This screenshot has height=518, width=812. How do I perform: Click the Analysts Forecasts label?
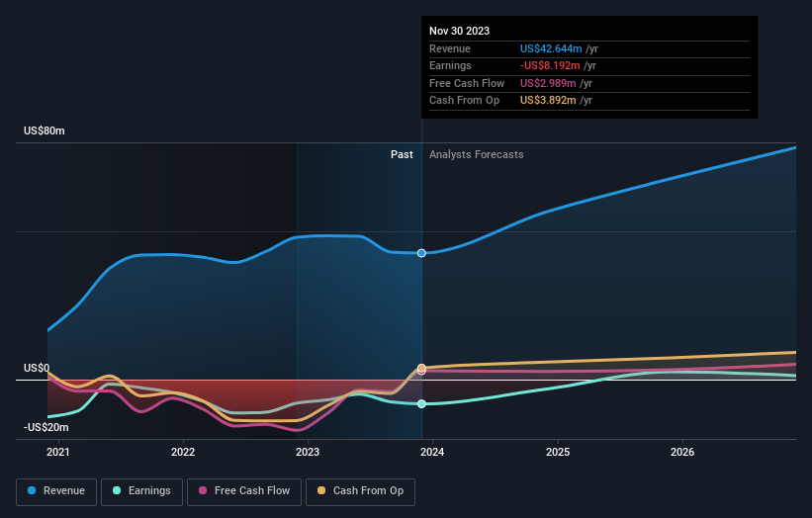point(477,155)
